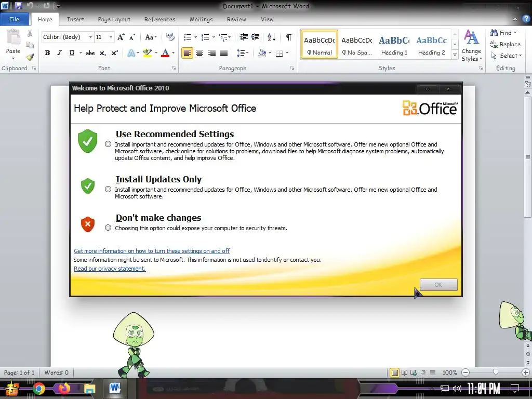This screenshot has width=532, height=399.
Task: Click the Sort icon
Action: click(x=271, y=37)
